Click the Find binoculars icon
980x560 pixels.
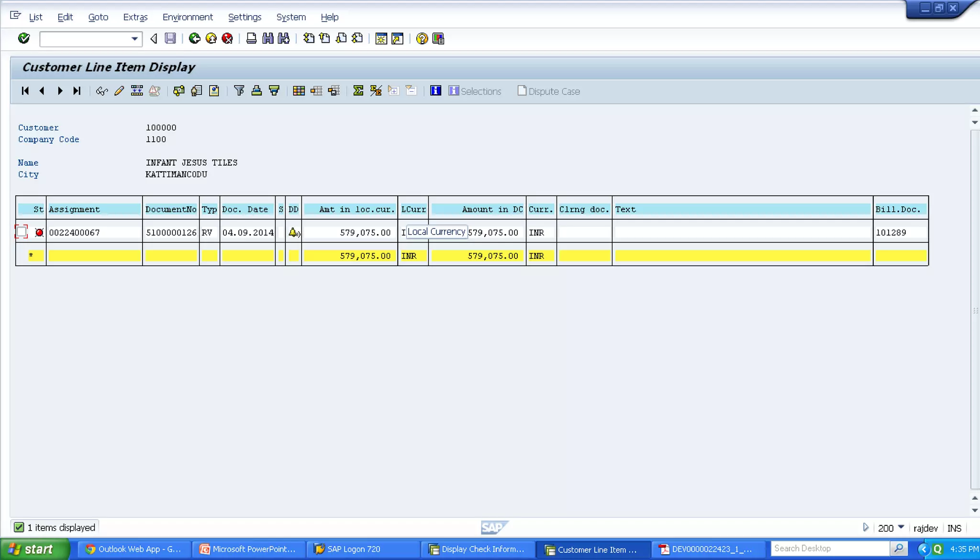[x=268, y=38]
